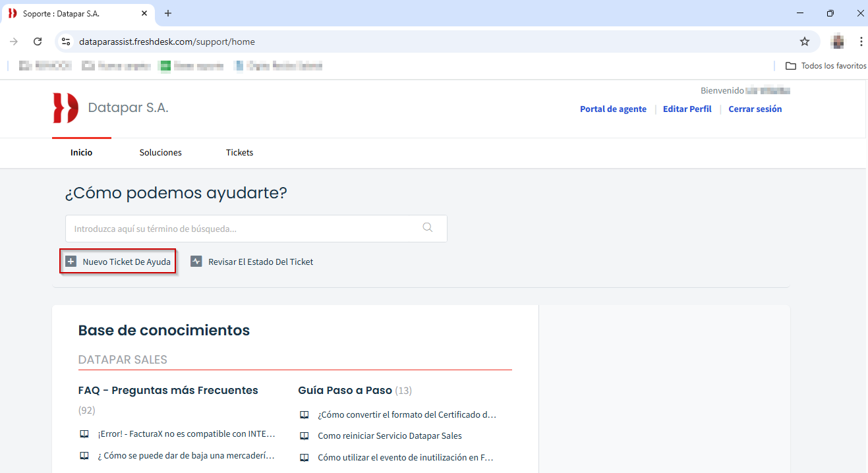Click Nuevo Ticket De Ayuda text
868x473 pixels.
[127, 262]
